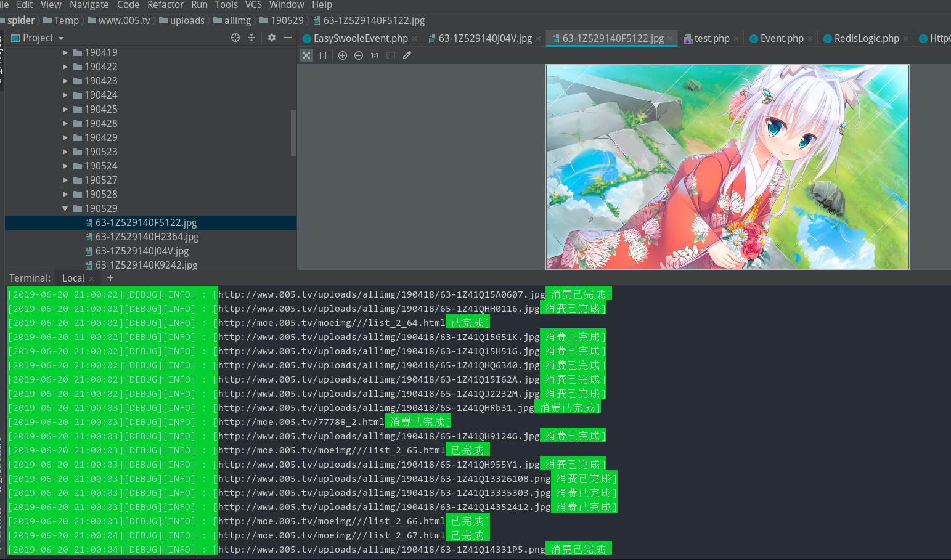Viewport: 951px width, 560px height.
Task: Open the VCS menu
Action: pos(253,5)
